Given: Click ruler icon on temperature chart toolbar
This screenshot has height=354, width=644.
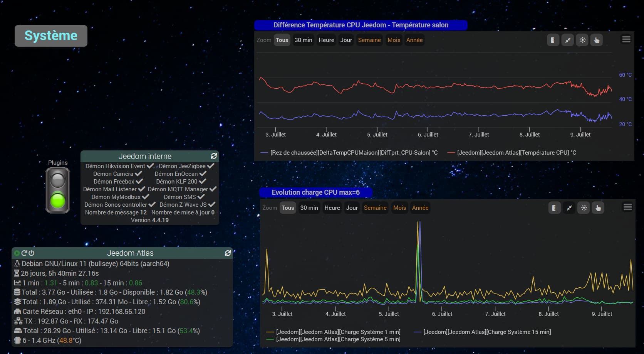Looking at the screenshot, I should tap(553, 40).
